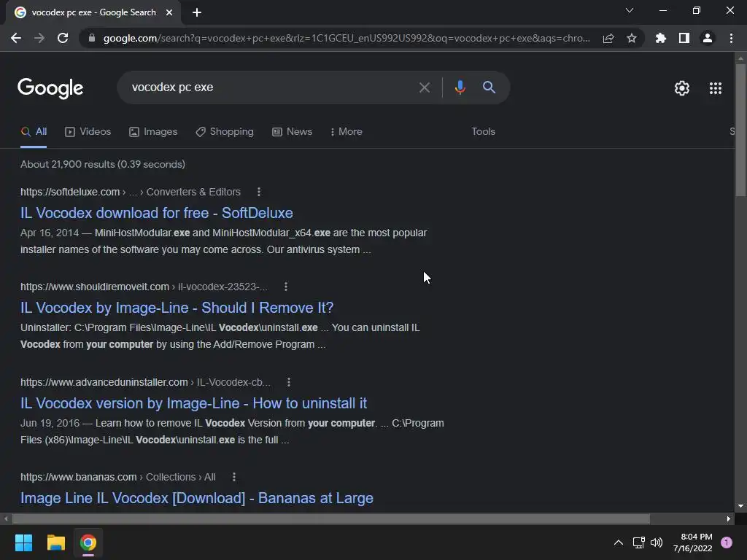The image size is (747, 560).
Task: Toggle the Chrome side panel icon
Action: [684, 38]
